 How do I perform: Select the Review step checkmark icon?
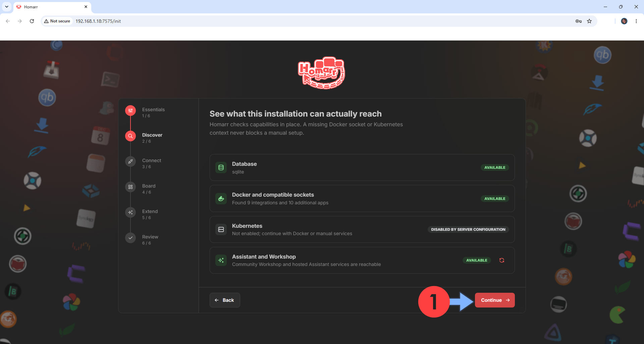[130, 238]
